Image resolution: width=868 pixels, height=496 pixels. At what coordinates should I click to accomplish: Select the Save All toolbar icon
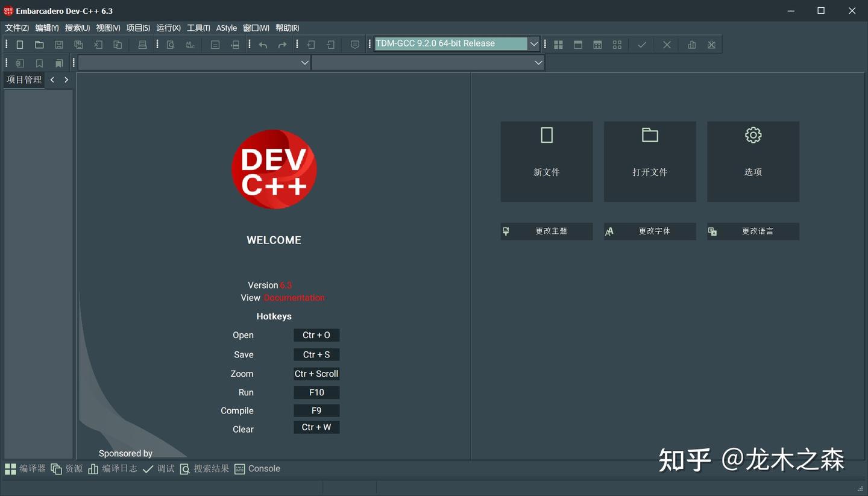(x=78, y=44)
